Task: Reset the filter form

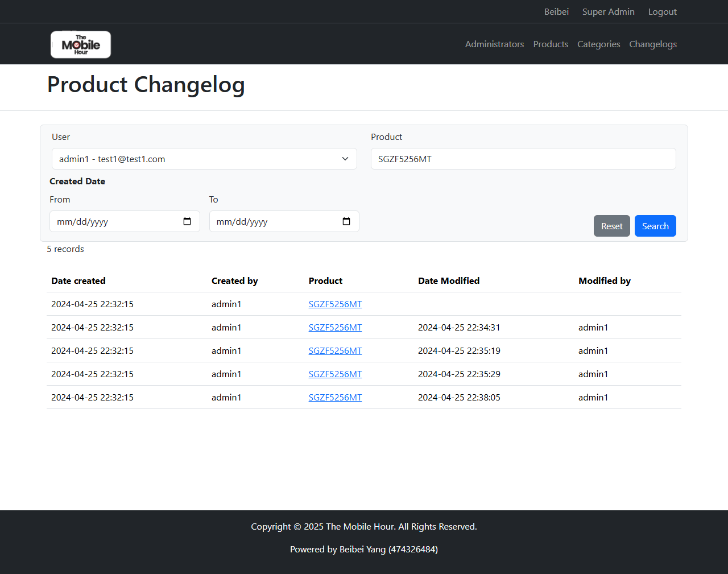Action: tap(611, 226)
